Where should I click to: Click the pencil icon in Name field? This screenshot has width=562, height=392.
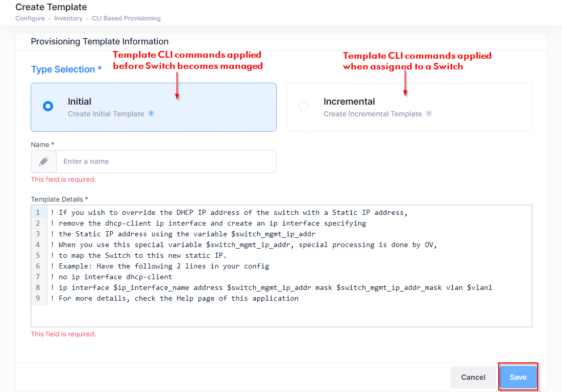tap(44, 161)
